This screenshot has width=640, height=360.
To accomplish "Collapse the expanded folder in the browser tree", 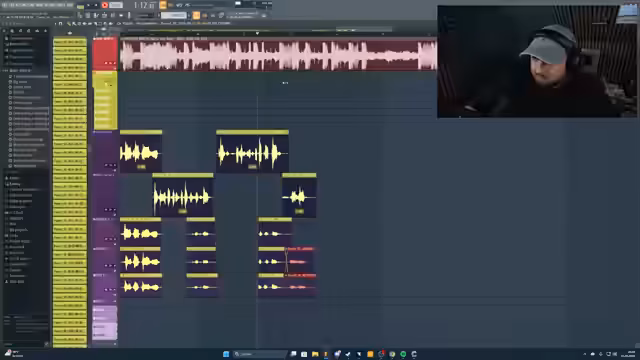I will pyautogui.click(x=5, y=71).
